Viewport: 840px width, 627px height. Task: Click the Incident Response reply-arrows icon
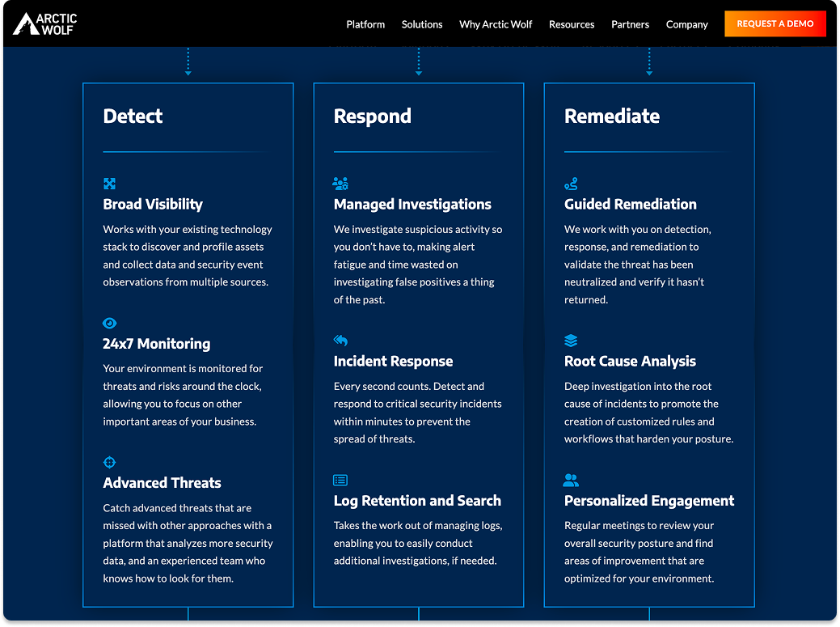340,341
